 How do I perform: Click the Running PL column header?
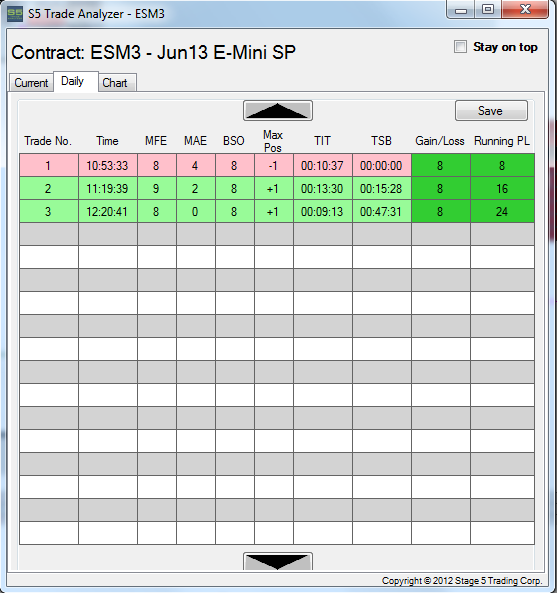tap(502, 141)
